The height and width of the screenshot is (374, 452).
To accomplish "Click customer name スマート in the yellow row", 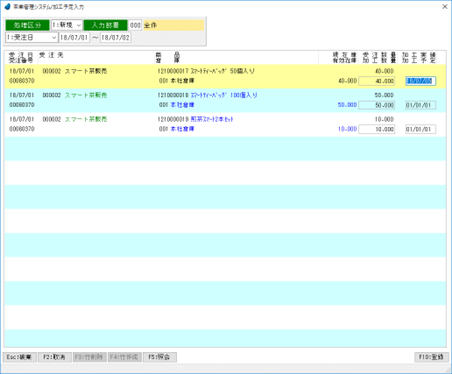I will pyautogui.click(x=86, y=71).
